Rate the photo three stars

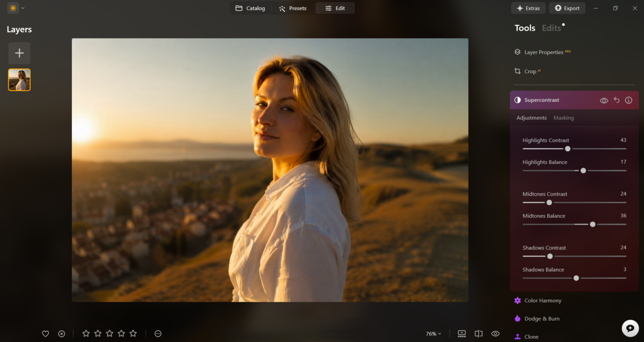(109, 333)
